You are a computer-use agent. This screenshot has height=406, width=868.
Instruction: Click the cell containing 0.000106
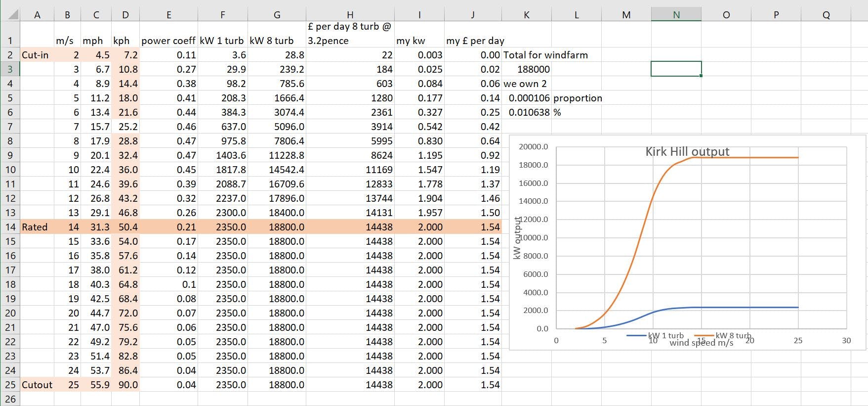point(527,98)
